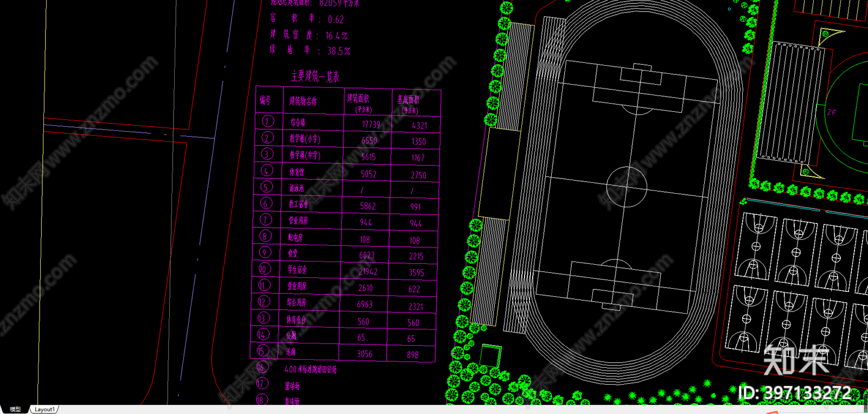Click footprint area value 898
The width and height of the screenshot is (868, 414).
pyautogui.click(x=413, y=355)
